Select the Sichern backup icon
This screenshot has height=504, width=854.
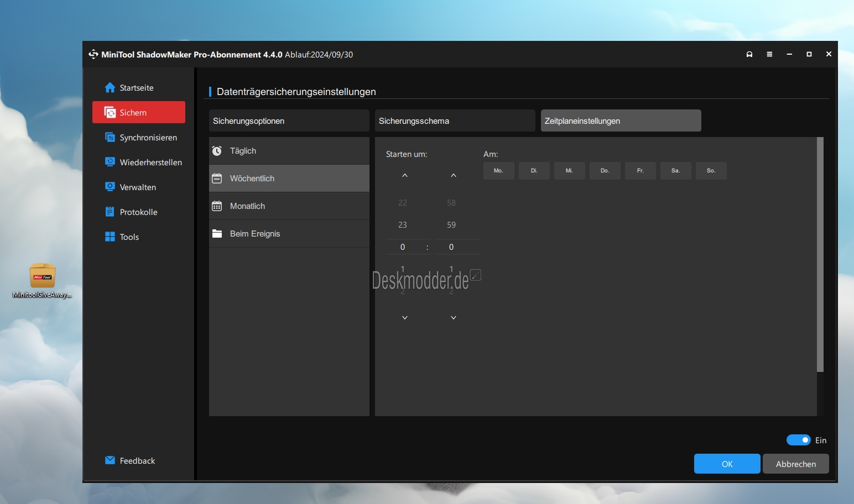tap(110, 112)
